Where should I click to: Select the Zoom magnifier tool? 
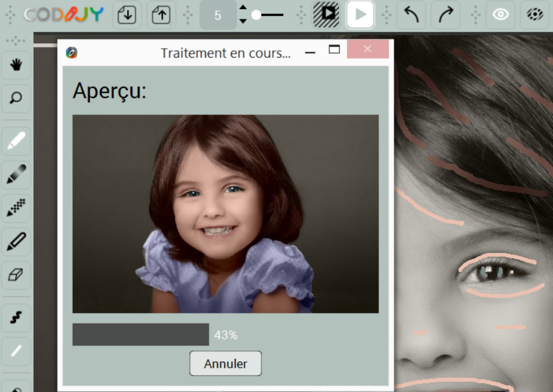[x=16, y=98]
